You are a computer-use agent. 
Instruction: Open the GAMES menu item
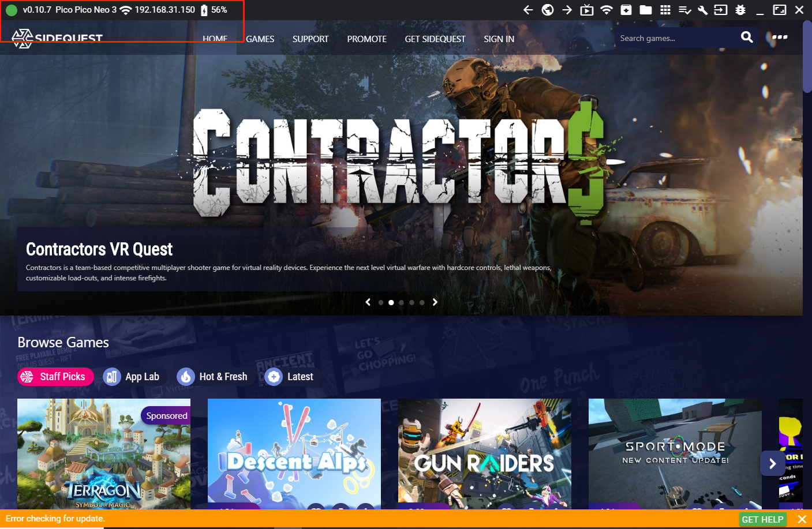[260, 39]
